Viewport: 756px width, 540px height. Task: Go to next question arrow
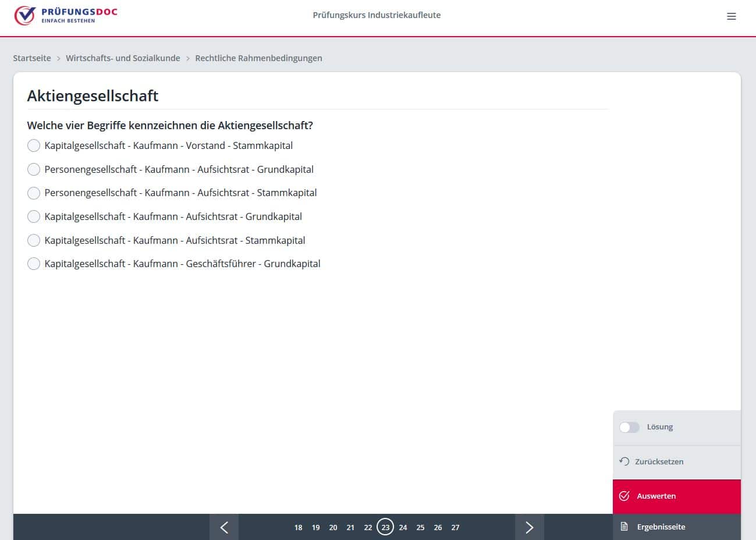(529, 527)
